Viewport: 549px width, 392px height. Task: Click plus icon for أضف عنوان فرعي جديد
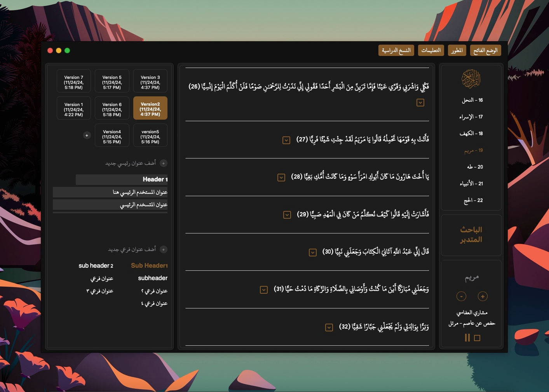pyautogui.click(x=164, y=249)
